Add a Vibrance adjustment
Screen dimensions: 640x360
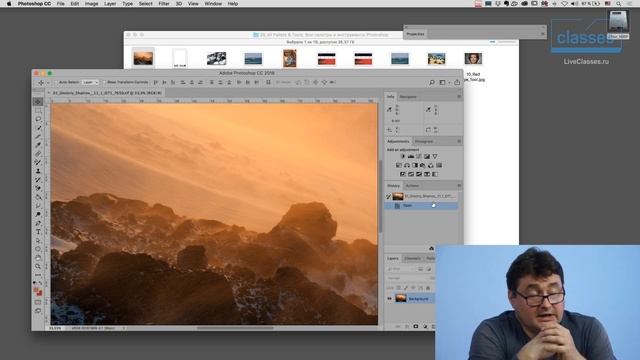(x=435, y=156)
